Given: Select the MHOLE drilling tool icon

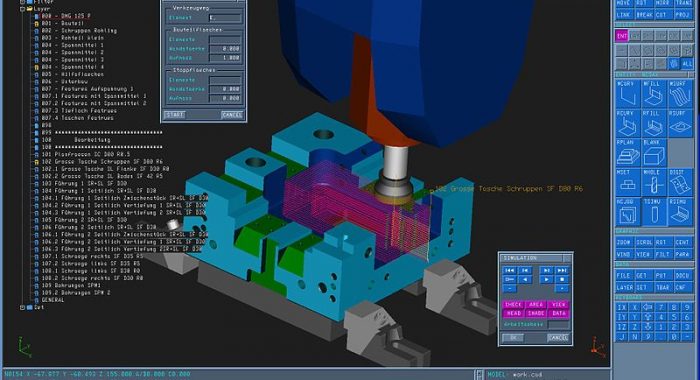Looking at the screenshot, I should point(654,182).
